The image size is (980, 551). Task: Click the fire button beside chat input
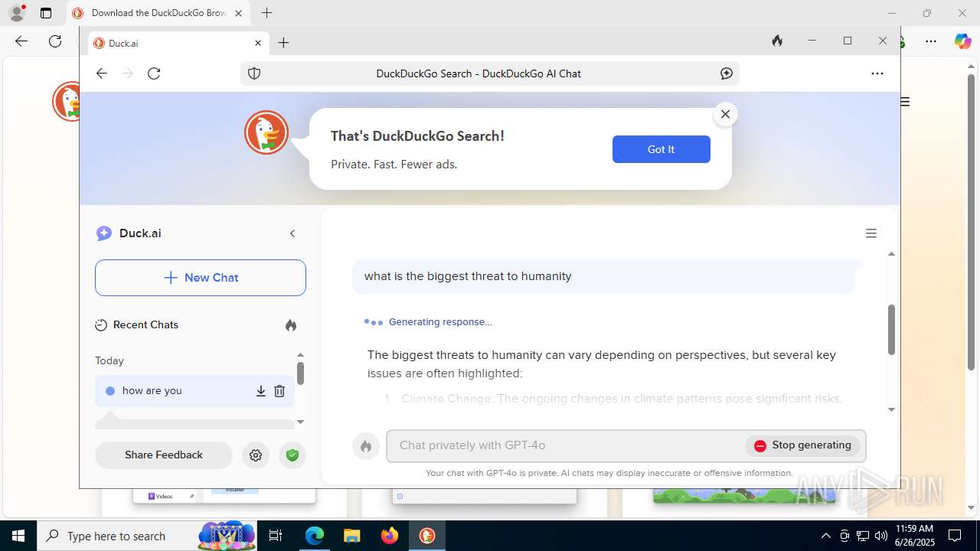[366, 446]
